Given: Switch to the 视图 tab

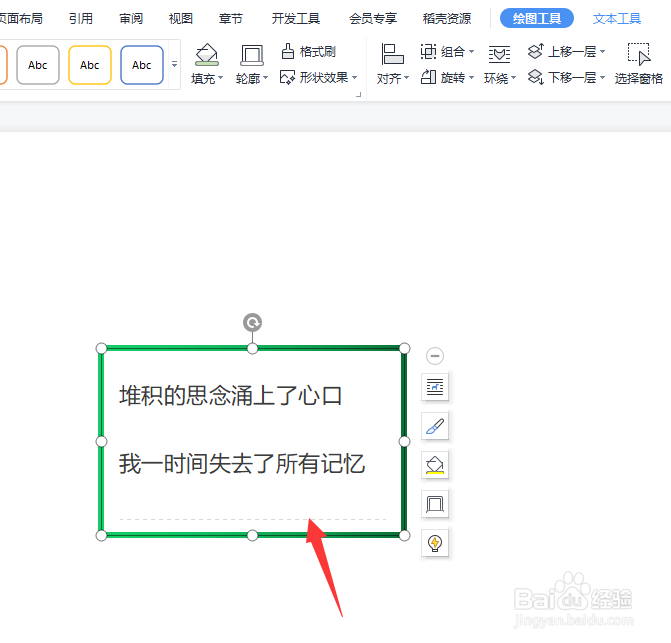Looking at the screenshot, I should [181, 18].
